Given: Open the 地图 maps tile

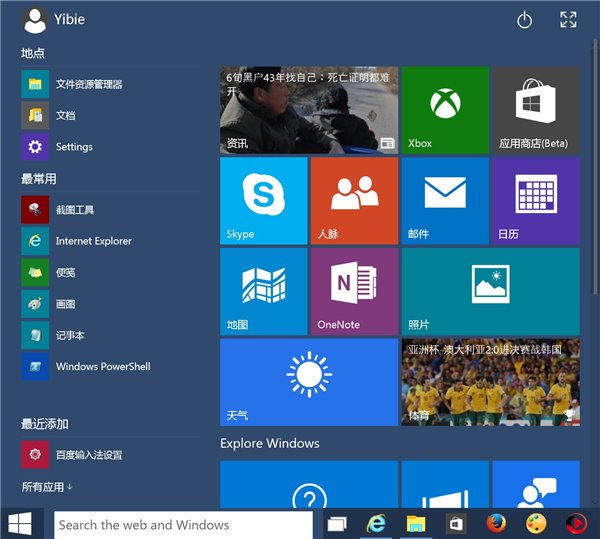Looking at the screenshot, I should pyautogui.click(x=264, y=291).
